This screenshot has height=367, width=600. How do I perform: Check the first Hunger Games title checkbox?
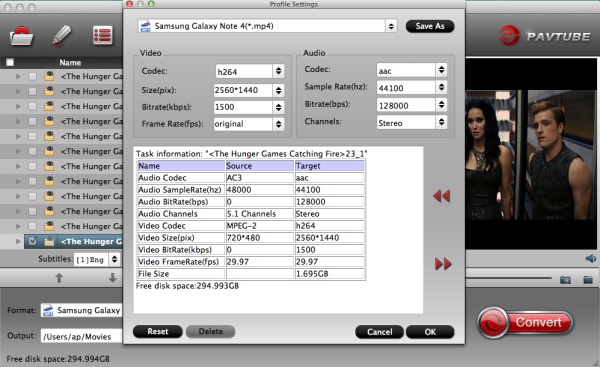click(x=33, y=77)
